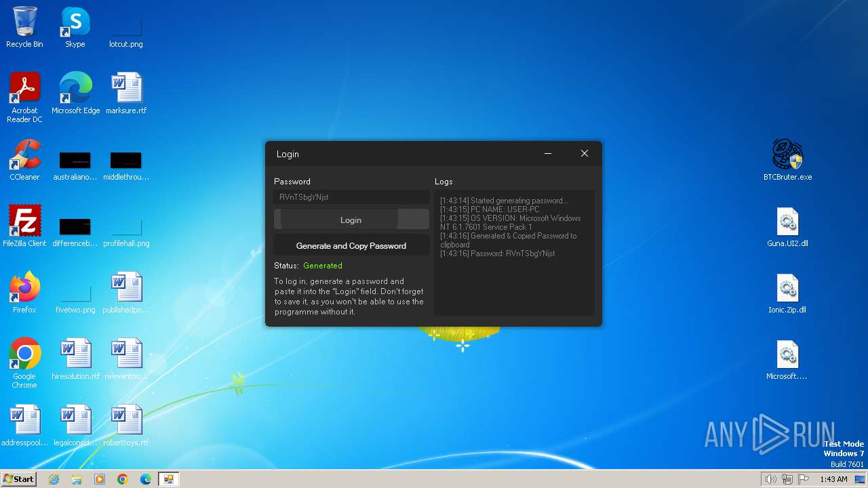Select hiresolution.rtf document icon
868x488 pixels.
tap(75, 359)
